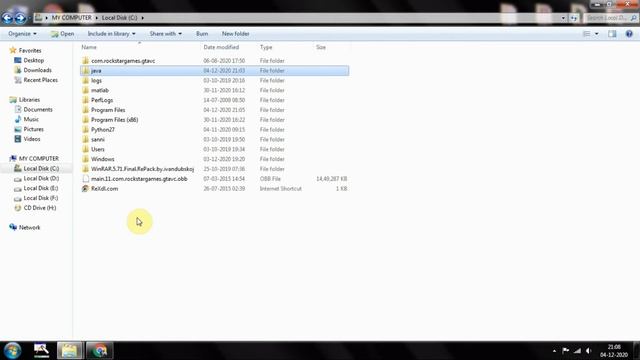Select Libraries in the navigation pane
Screen dimensions: 640x360
tap(29, 100)
